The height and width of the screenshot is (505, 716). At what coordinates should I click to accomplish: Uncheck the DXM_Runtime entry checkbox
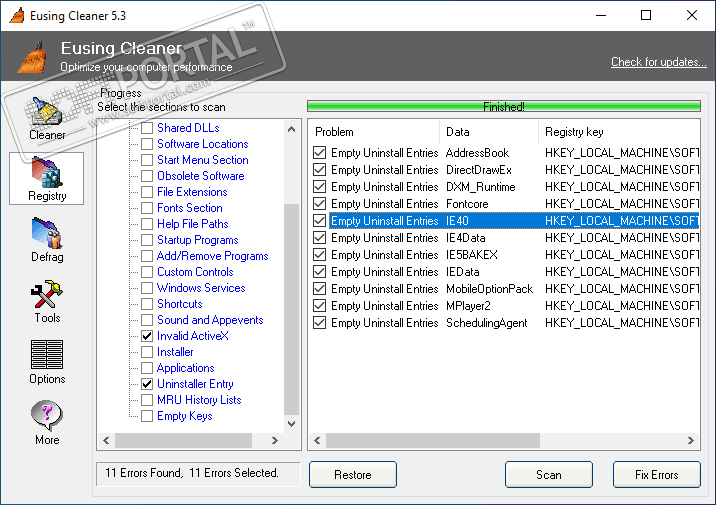[320, 187]
